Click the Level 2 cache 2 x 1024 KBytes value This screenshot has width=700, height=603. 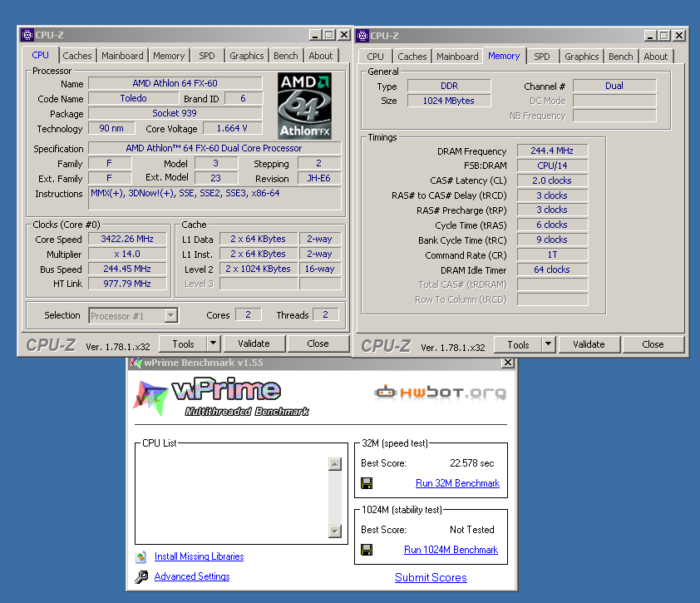pyautogui.click(x=258, y=269)
